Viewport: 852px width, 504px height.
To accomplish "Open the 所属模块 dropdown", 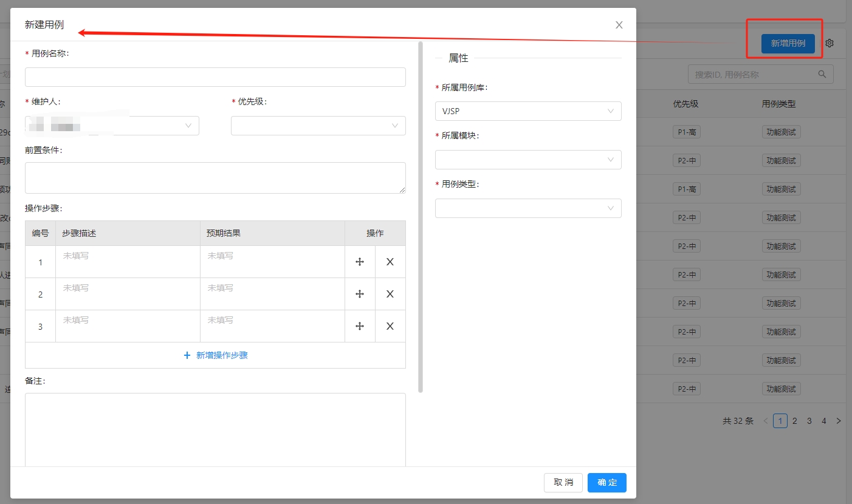I will tap(528, 160).
